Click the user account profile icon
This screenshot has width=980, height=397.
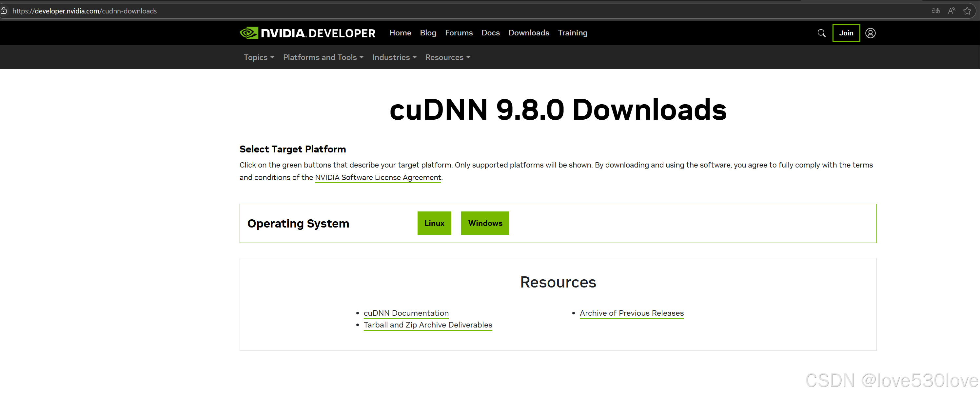(870, 33)
